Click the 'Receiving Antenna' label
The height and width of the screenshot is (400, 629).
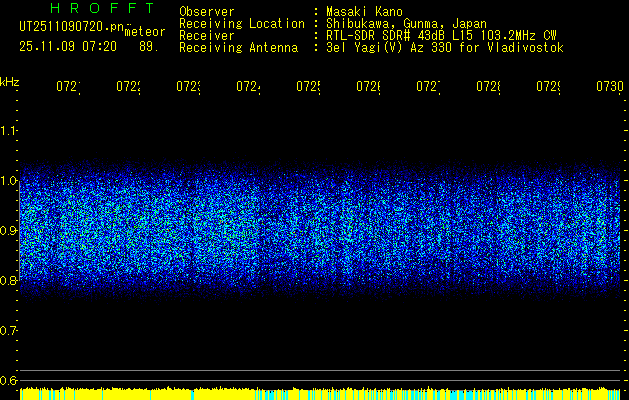[238, 48]
